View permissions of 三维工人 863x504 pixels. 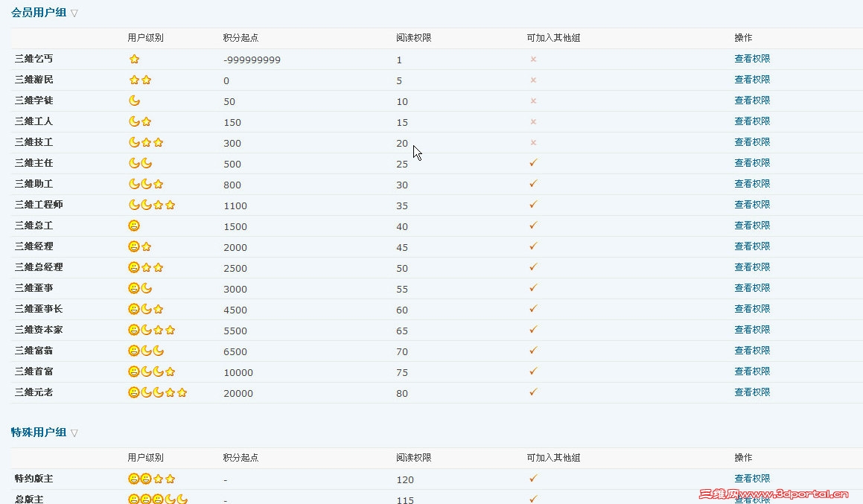pos(752,121)
